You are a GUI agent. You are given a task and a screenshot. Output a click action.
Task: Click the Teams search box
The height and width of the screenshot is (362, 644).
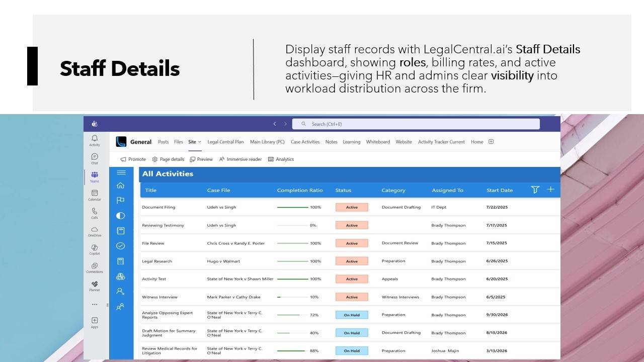[x=416, y=124]
